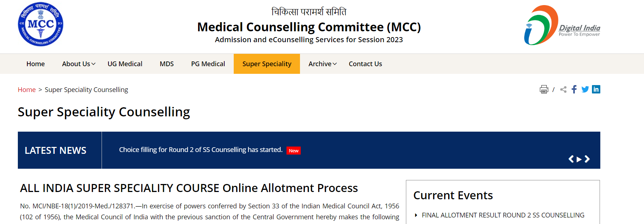Open the MDS menu item
The height and width of the screenshot is (224, 644).
pyautogui.click(x=167, y=64)
